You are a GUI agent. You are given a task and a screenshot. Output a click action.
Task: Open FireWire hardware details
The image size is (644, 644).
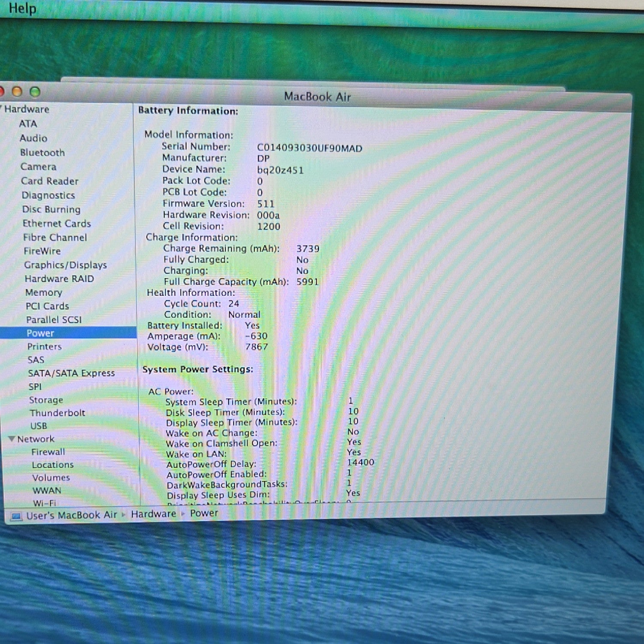click(42, 251)
